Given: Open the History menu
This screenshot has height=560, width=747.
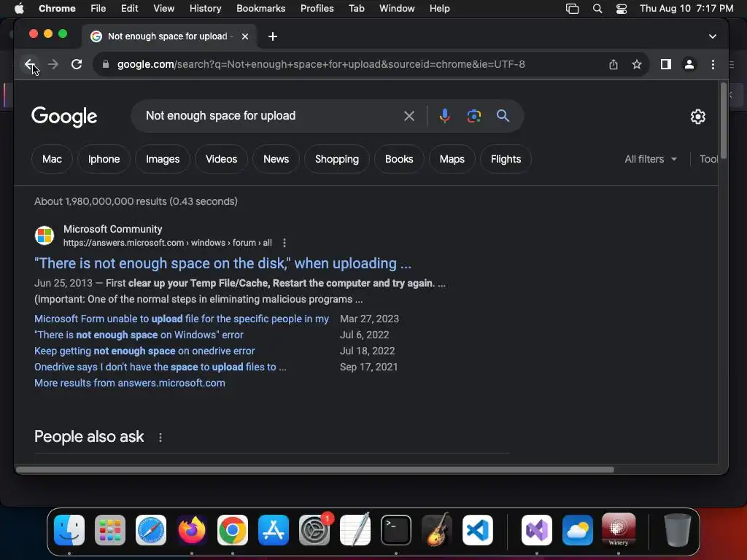Looking at the screenshot, I should point(205,9).
